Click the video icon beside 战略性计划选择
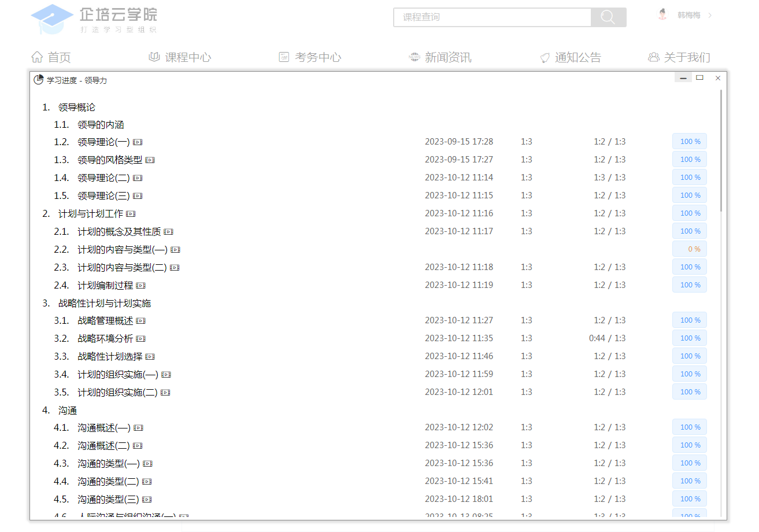The width and height of the screenshot is (759, 532). click(150, 357)
